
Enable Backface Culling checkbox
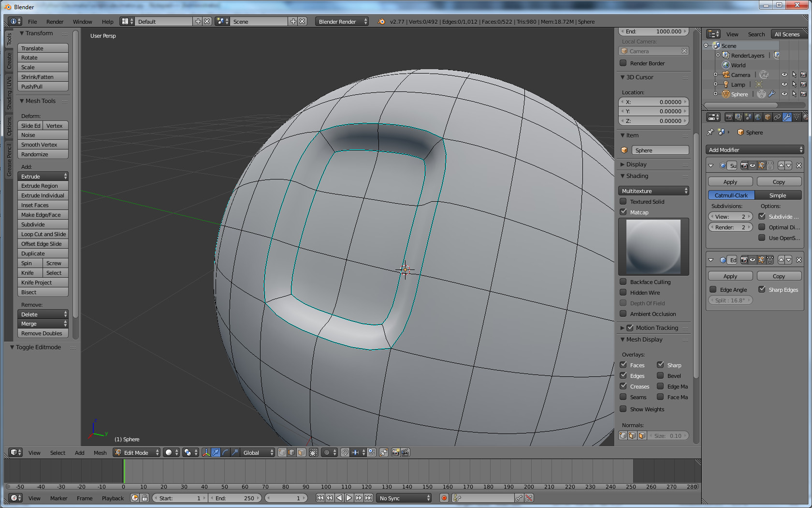623,282
